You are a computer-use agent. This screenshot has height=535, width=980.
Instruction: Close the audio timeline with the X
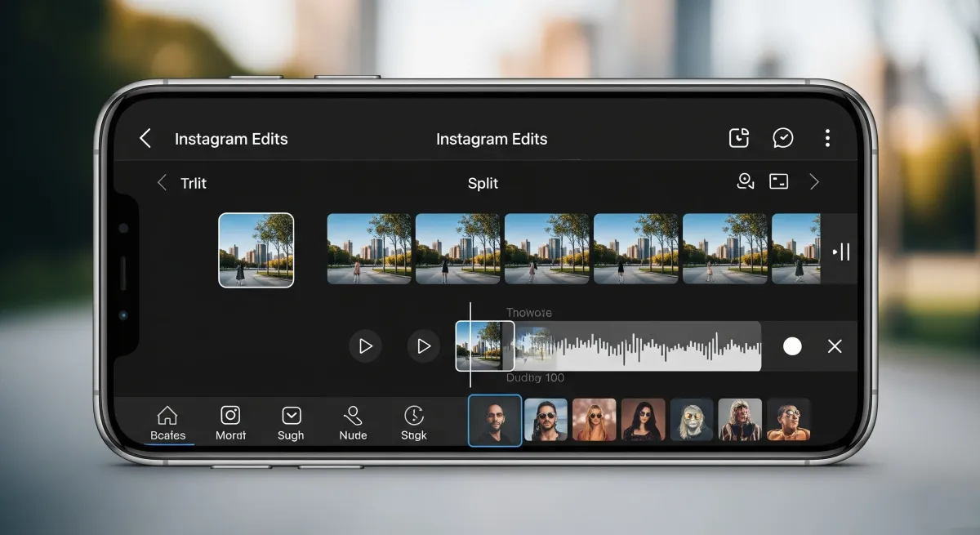pyautogui.click(x=835, y=346)
